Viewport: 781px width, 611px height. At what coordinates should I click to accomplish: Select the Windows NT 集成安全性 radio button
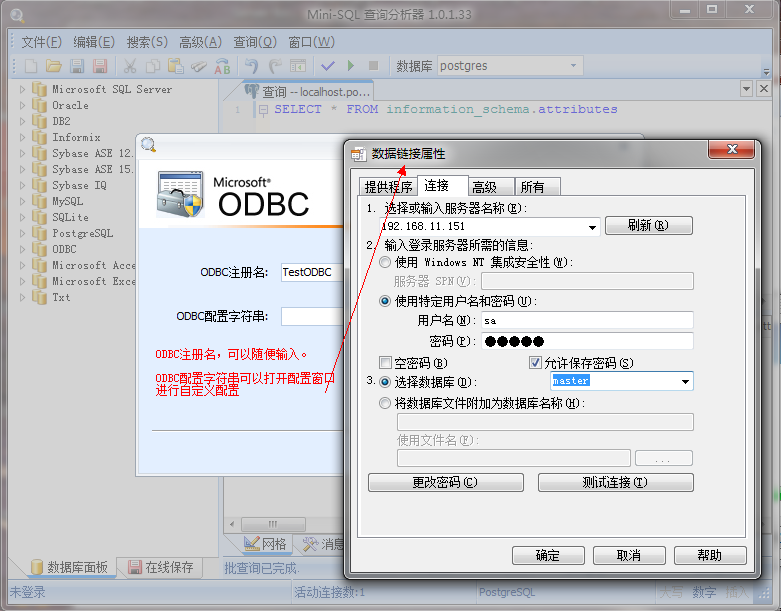[385, 262]
